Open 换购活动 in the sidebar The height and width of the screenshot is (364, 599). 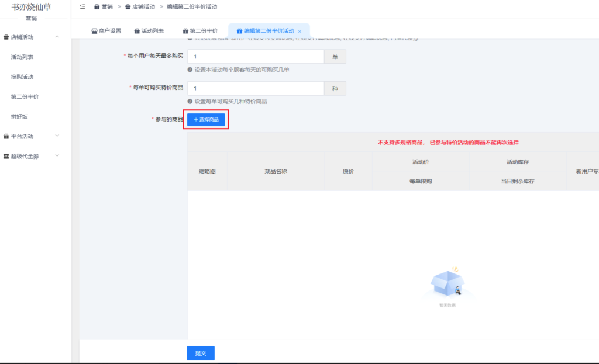(x=22, y=77)
